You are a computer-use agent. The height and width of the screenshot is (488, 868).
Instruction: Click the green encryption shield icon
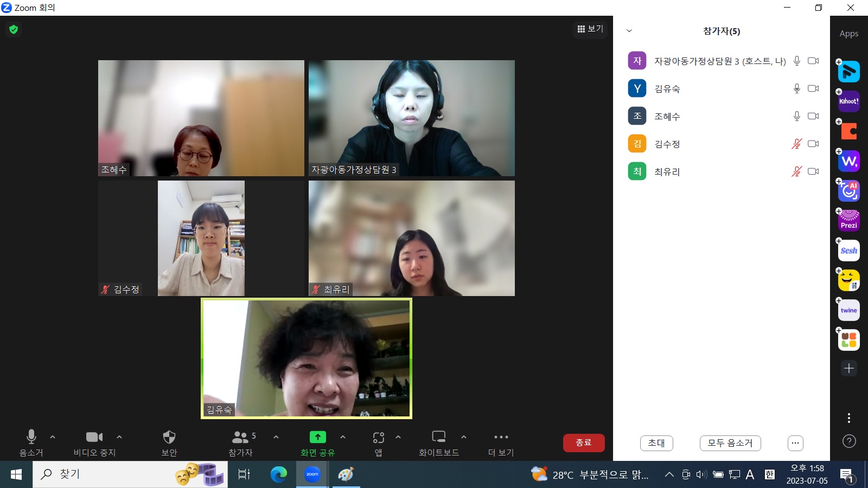(x=14, y=29)
